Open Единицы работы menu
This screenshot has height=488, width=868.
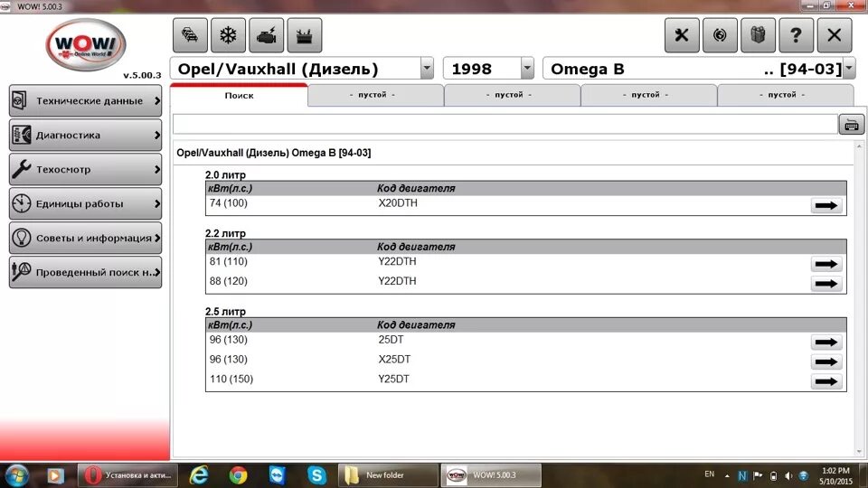point(86,203)
